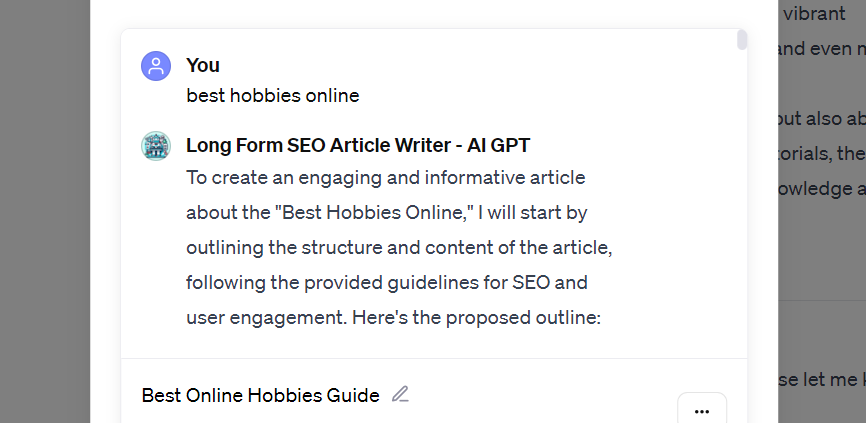The image size is (866, 423).
Task: Click the line starting "To create an engaging"
Action: pos(385,178)
